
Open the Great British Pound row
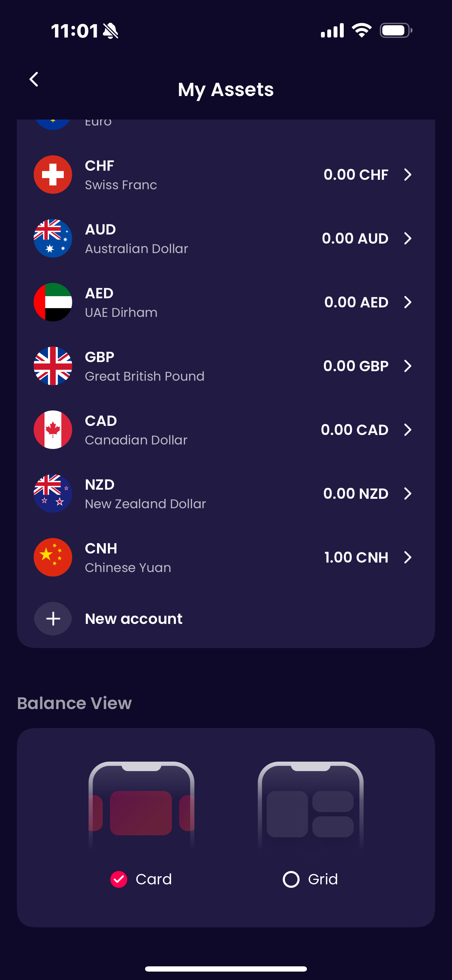tap(145, 366)
